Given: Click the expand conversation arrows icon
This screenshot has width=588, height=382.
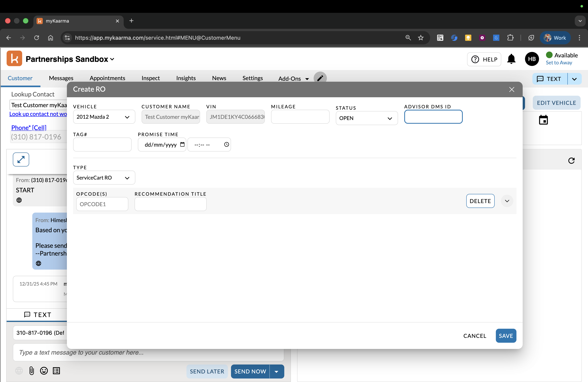Looking at the screenshot, I should click(x=21, y=159).
